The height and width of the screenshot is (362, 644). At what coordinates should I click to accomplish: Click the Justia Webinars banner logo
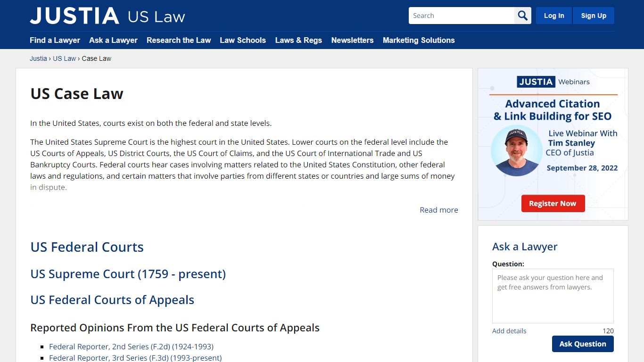tap(553, 82)
